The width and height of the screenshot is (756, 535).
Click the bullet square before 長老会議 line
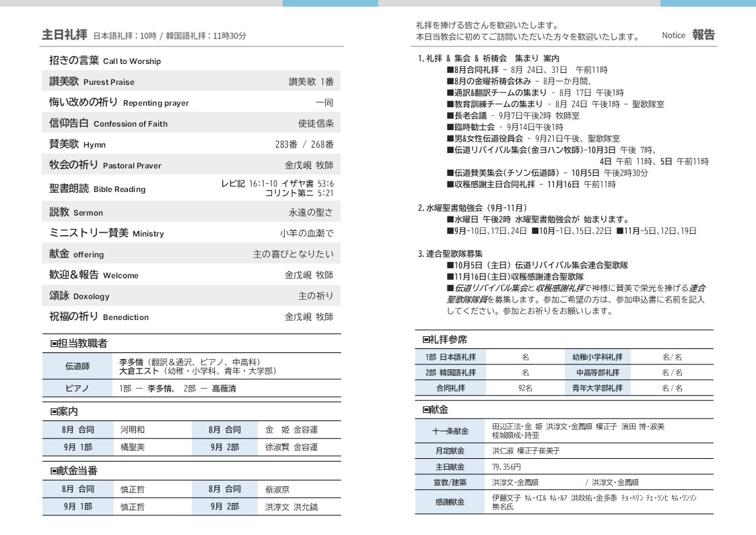click(450, 116)
